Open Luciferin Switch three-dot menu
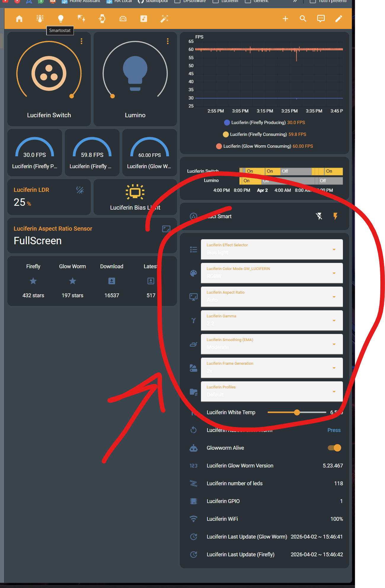Image resolution: width=385 pixels, height=588 pixels. pyautogui.click(x=82, y=41)
